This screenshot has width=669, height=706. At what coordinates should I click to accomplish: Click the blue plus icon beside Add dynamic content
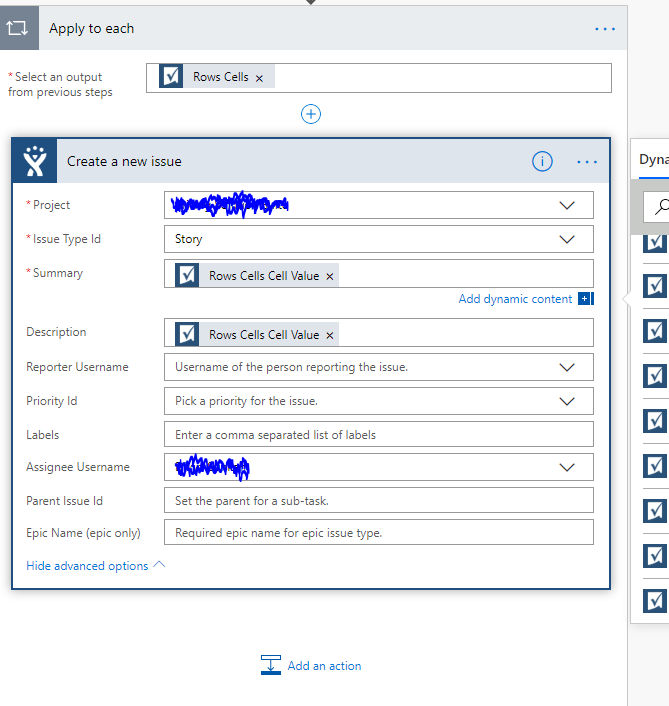tap(586, 299)
